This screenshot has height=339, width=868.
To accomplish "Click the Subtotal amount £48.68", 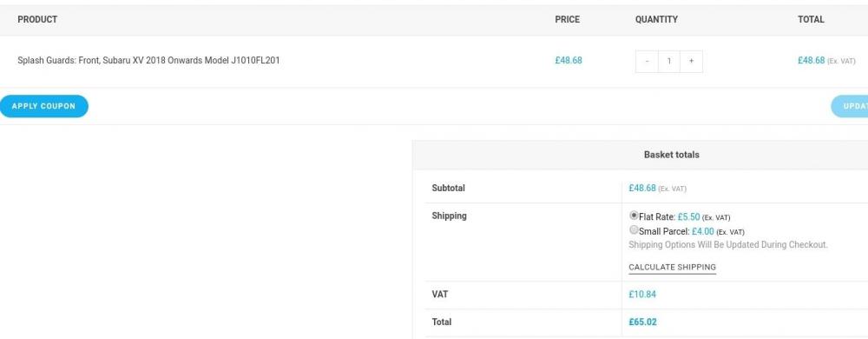I will (642, 189).
